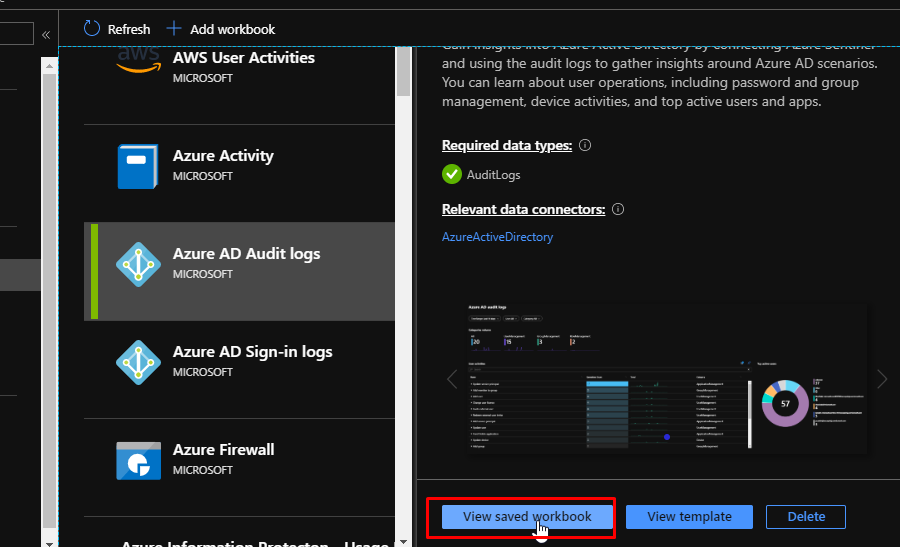Click info icon beside Required data types
Screen dimensions: 900x547
(x=585, y=146)
